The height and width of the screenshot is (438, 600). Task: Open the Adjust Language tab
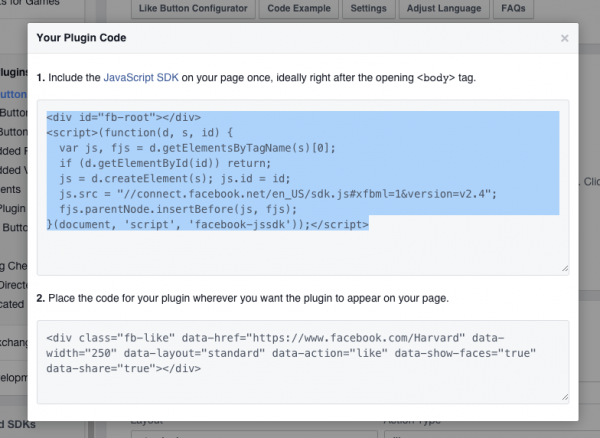tap(444, 8)
